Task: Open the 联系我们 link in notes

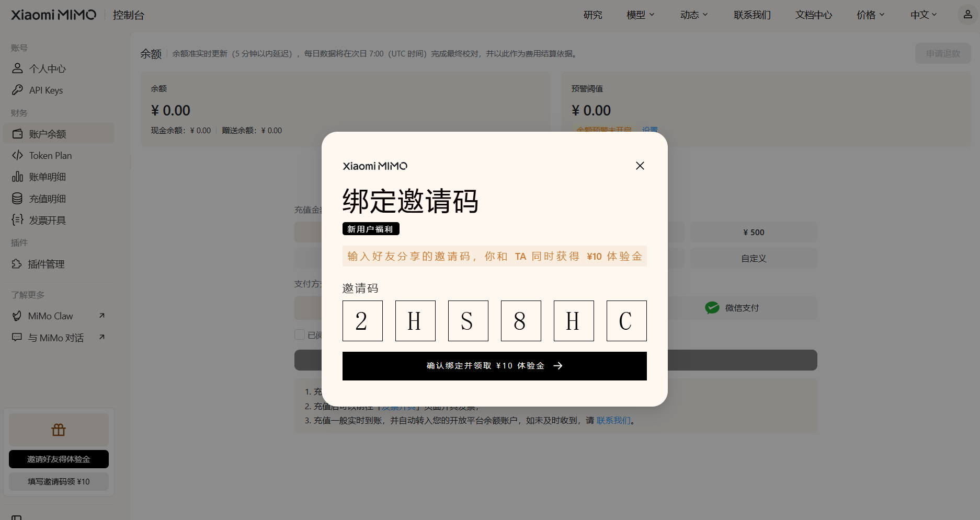Action: pos(613,420)
